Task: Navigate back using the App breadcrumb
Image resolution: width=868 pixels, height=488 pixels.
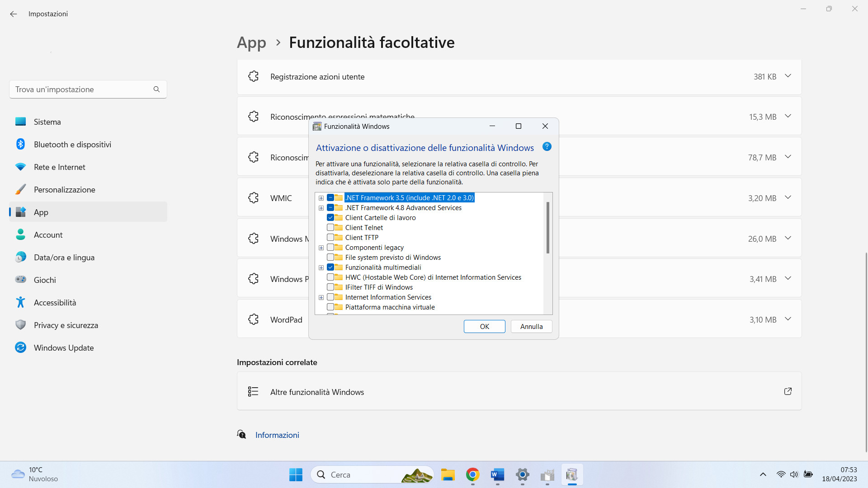Action: (251, 42)
